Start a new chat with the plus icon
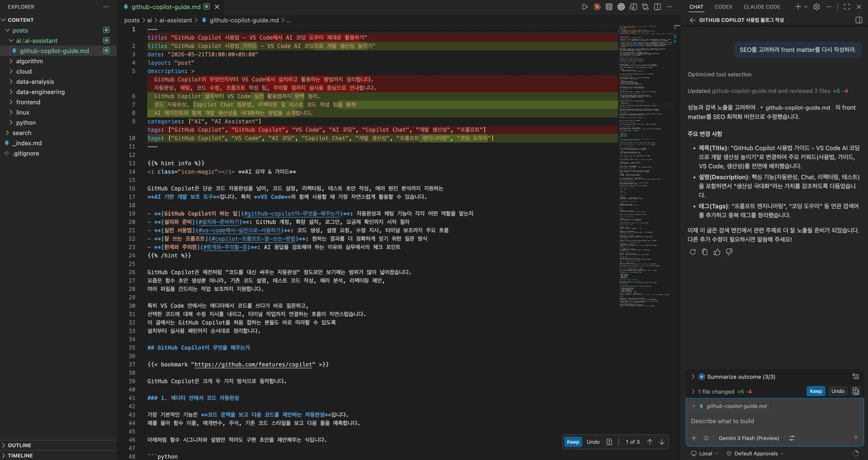Viewport: 868px width, 460px height. (798, 7)
